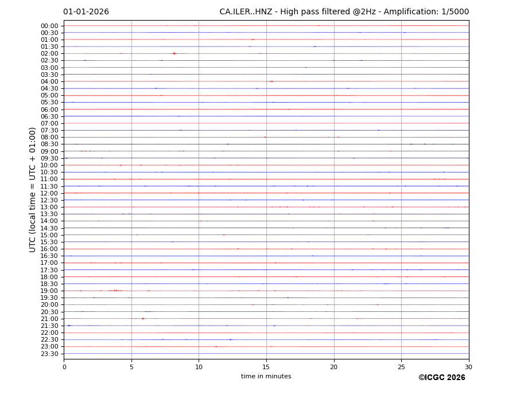Click the 30 tick on minutes axis
Image resolution: width=532 pixels, height=399 pixels.
468,367
